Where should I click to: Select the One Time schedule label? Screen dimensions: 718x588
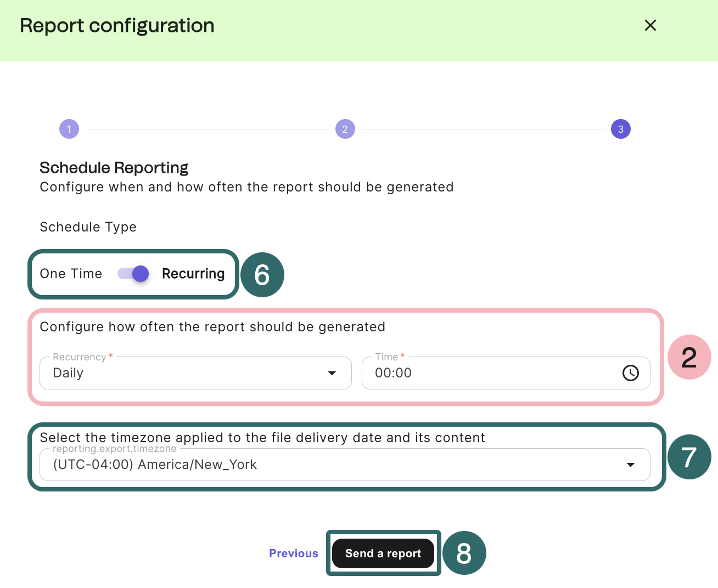[71, 274]
